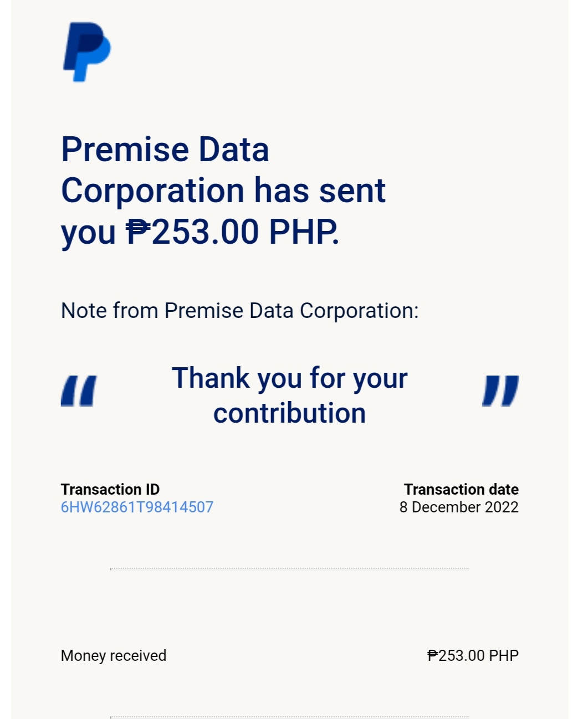Click the opening quotation mark icon
Viewport: 588px width, 719px height.
click(79, 391)
